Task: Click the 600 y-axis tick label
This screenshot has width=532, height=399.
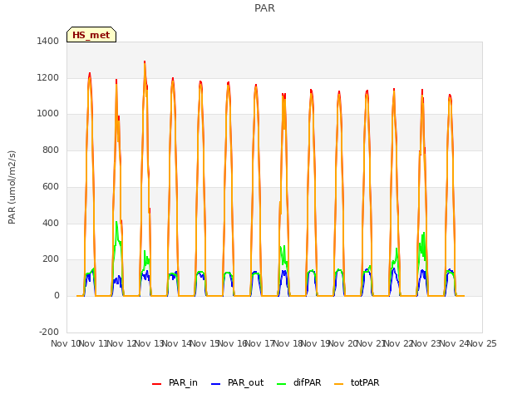Action: click(51, 186)
